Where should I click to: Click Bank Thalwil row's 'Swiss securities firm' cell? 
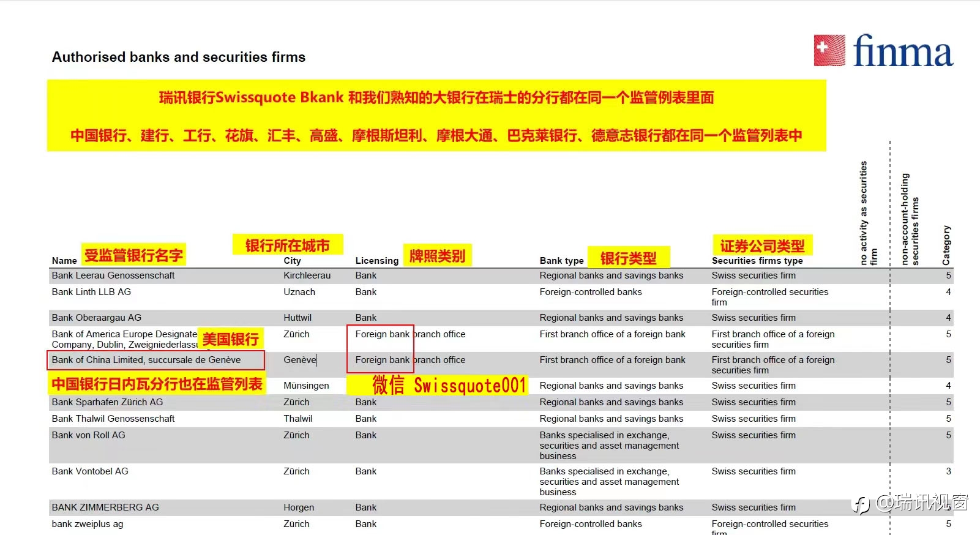pos(754,419)
